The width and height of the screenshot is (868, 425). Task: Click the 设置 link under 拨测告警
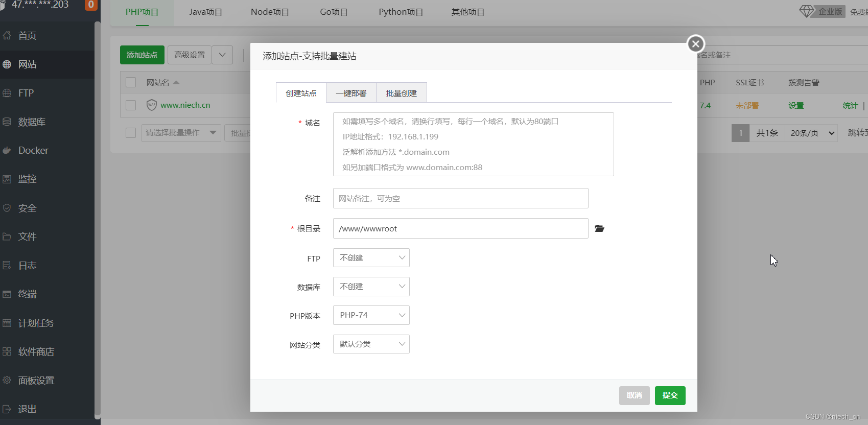click(796, 106)
